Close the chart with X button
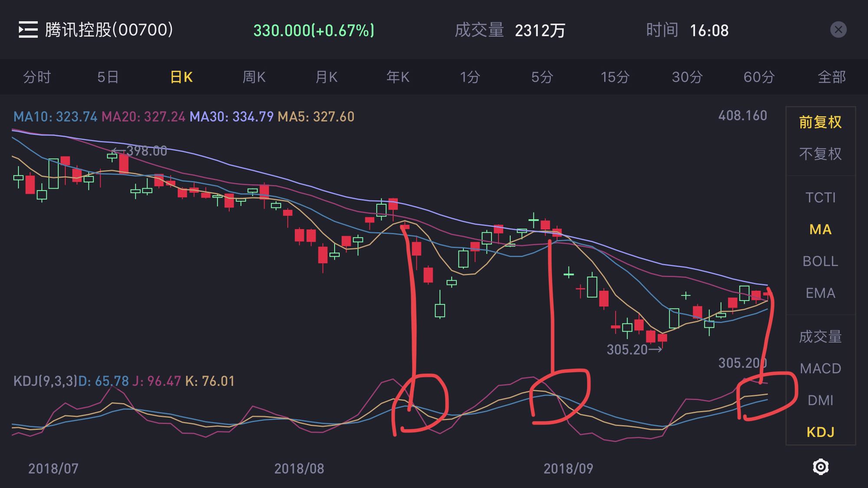The image size is (868, 488). pyautogui.click(x=838, y=30)
